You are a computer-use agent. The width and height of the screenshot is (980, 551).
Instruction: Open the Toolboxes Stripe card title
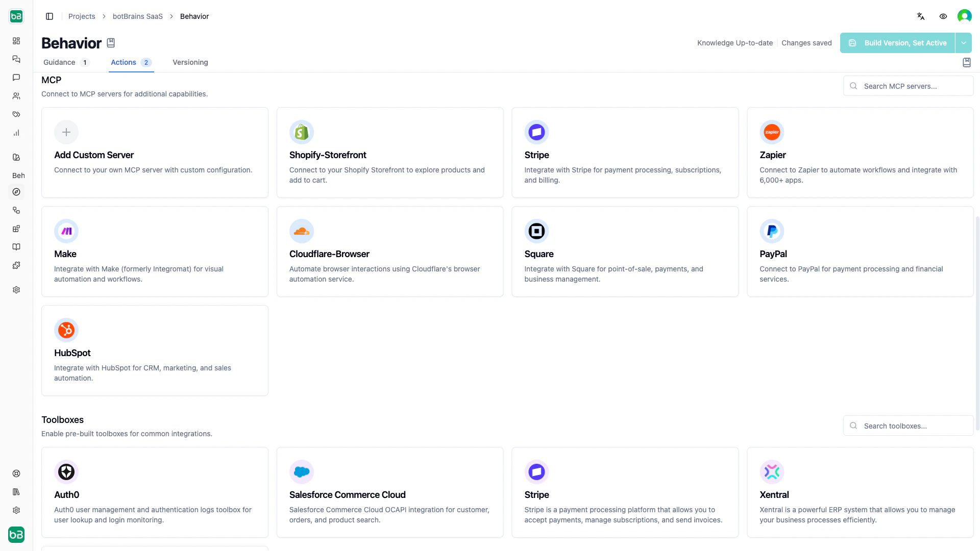click(536, 495)
